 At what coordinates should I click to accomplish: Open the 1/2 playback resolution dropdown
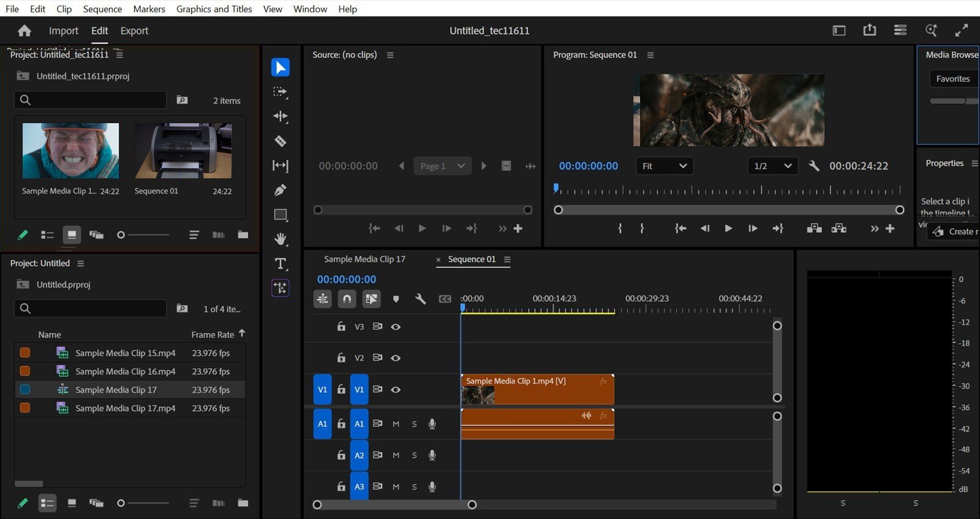coord(773,166)
